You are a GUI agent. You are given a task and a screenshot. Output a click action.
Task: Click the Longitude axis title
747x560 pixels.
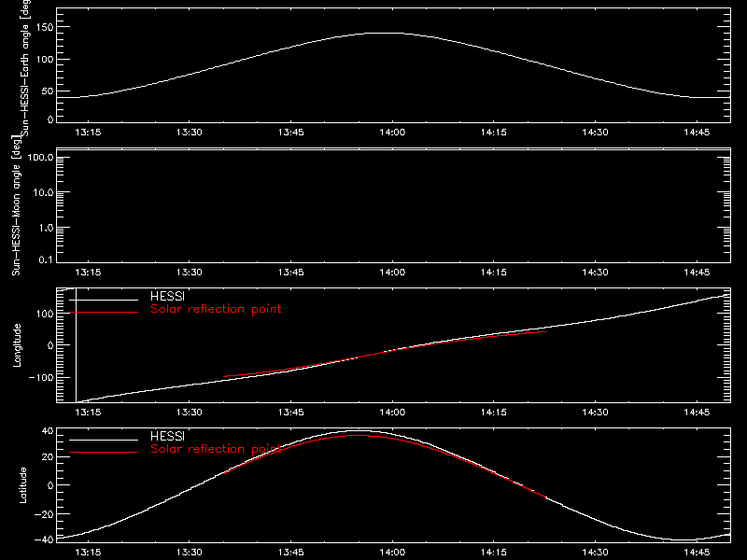[17, 345]
